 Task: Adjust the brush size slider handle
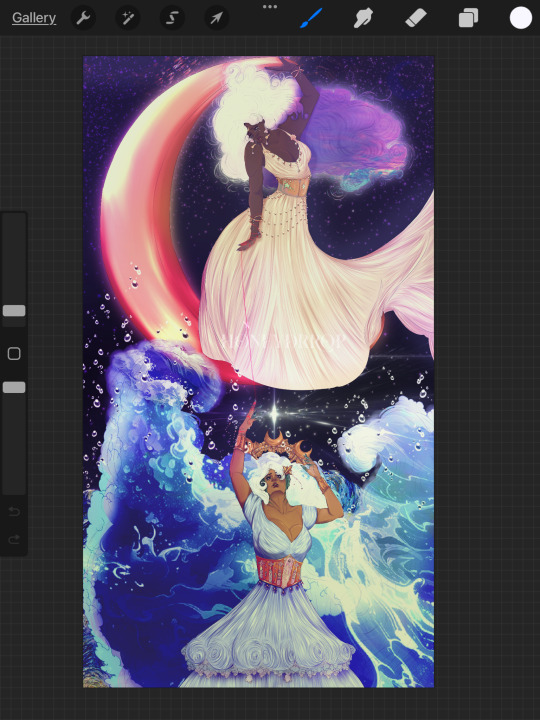(14, 311)
